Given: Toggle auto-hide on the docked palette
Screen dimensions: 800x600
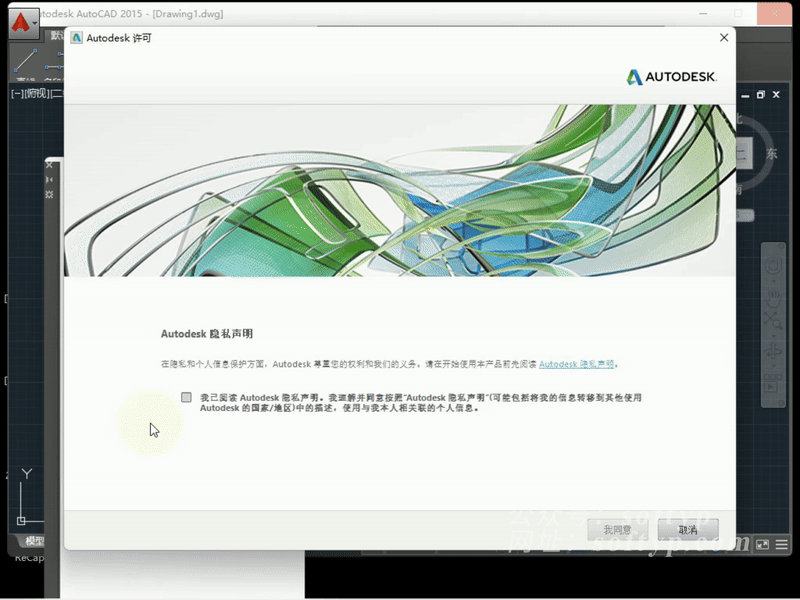Looking at the screenshot, I should click(x=49, y=180).
